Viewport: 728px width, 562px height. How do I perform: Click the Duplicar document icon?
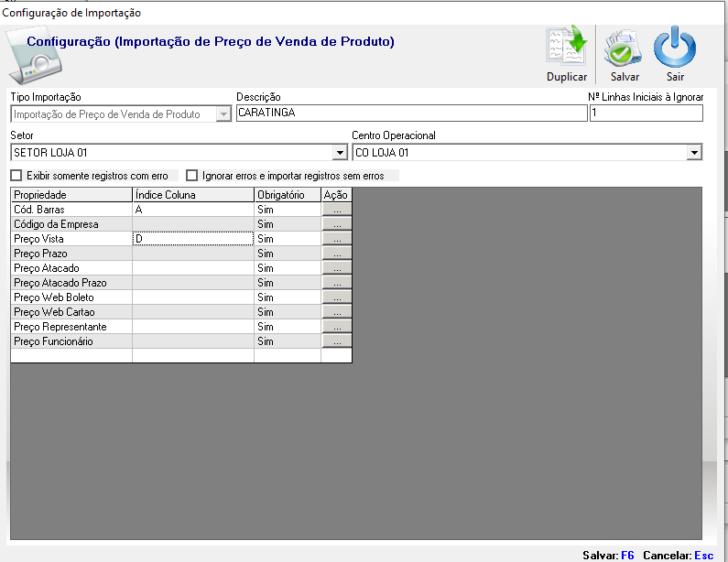coord(567,45)
